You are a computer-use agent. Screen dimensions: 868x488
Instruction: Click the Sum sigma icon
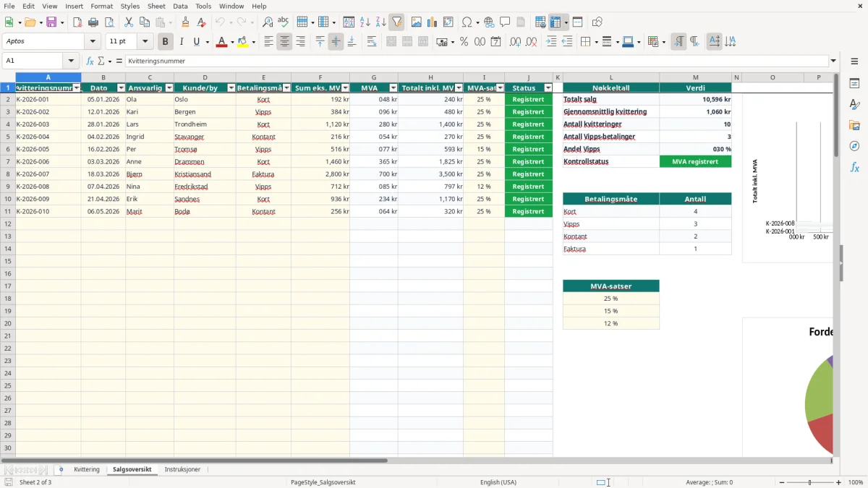click(x=101, y=61)
